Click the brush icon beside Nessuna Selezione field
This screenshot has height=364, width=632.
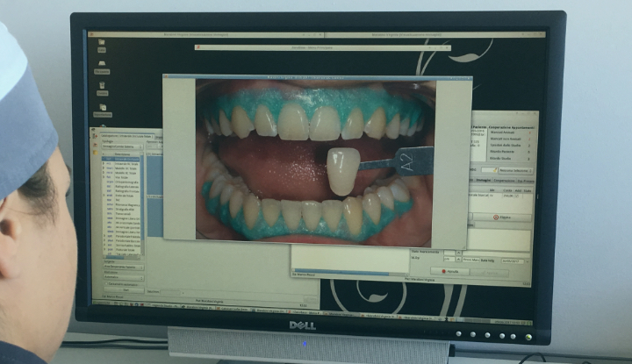[x=494, y=170]
